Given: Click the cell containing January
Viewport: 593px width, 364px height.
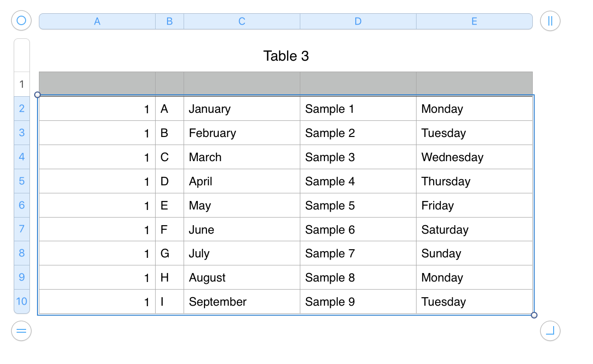Looking at the screenshot, I should pyautogui.click(x=242, y=109).
